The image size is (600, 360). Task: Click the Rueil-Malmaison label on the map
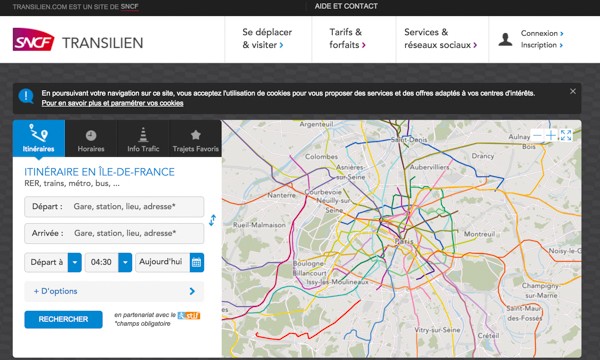point(259,225)
